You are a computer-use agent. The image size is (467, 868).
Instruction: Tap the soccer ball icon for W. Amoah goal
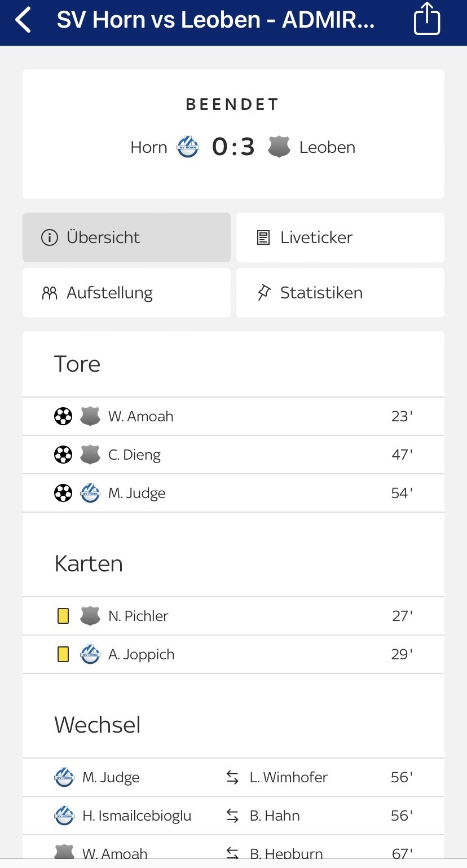[x=63, y=417]
